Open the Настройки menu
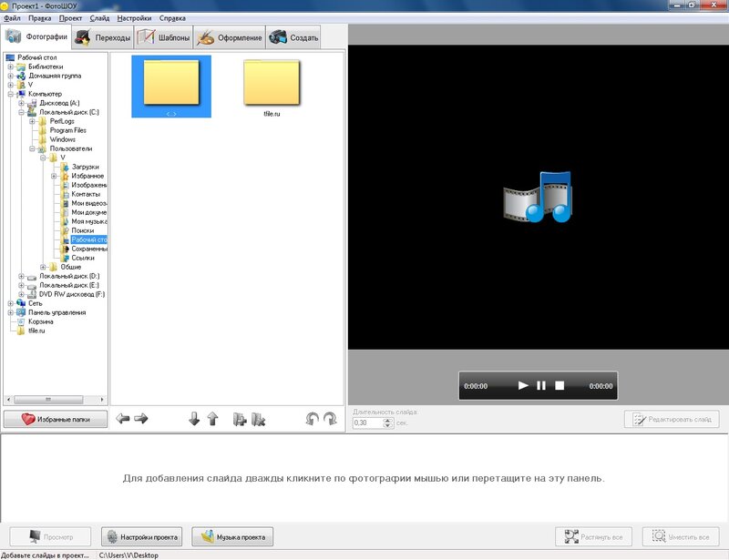The height and width of the screenshot is (560, 729). click(134, 18)
